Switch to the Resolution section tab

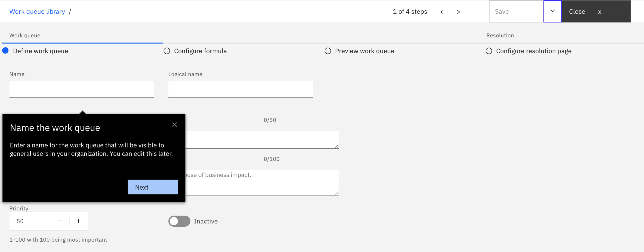pos(500,35)
